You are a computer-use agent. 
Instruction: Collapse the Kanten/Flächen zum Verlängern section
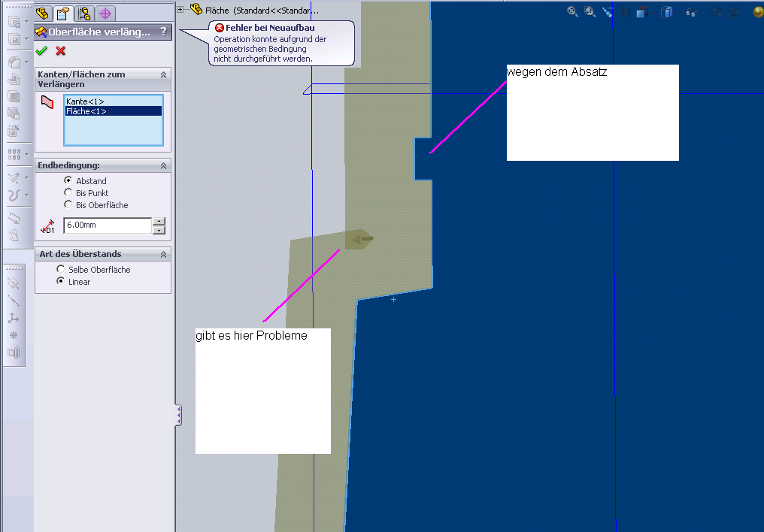coord(164,75)
